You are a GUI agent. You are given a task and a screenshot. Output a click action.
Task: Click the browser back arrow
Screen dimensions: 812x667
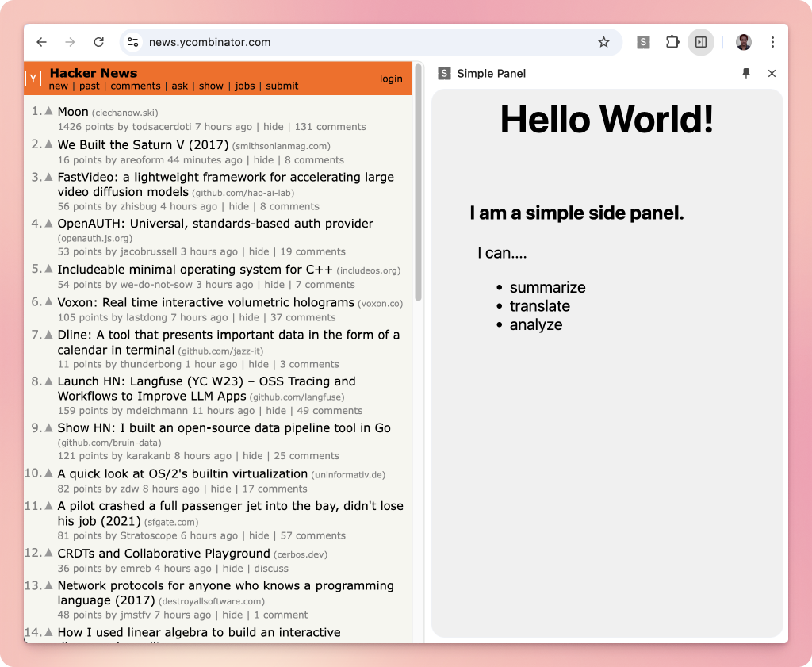(42, 42)
